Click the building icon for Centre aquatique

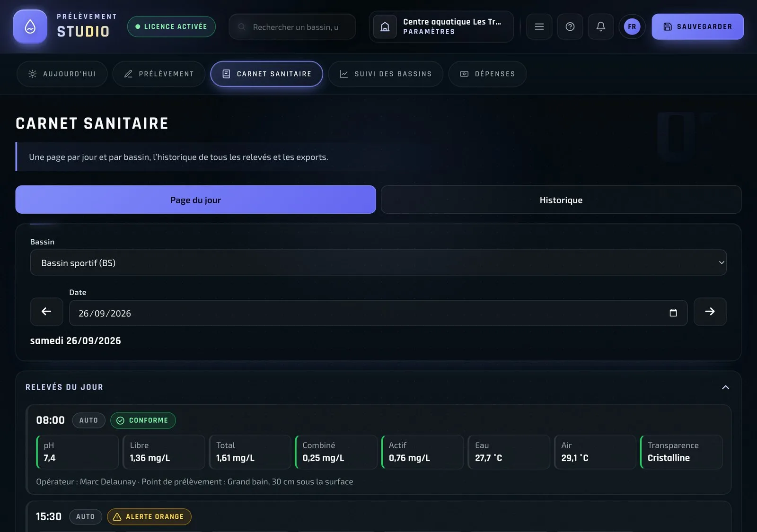point(385,26)
